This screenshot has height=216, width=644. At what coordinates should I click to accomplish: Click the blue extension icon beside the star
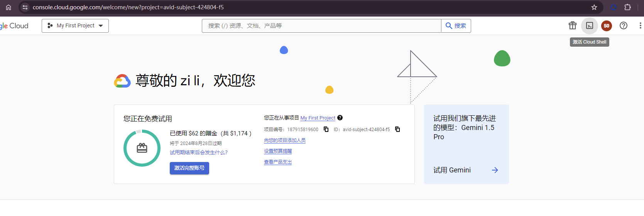614,7
